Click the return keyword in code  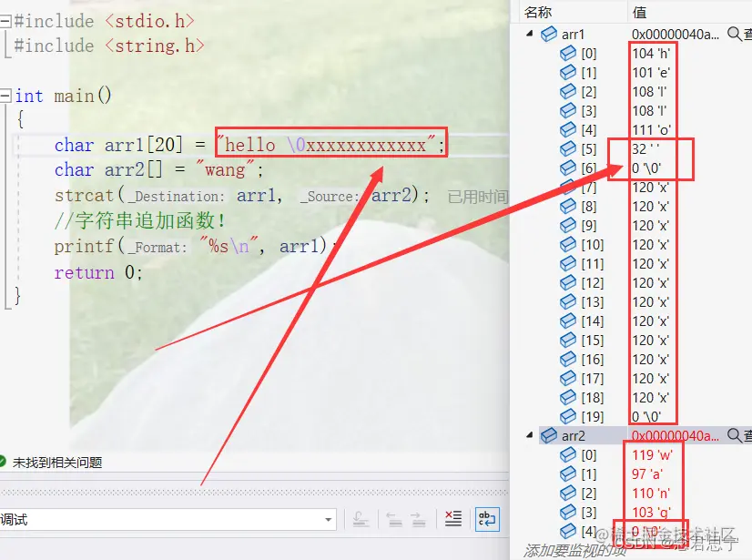(84, 272)
